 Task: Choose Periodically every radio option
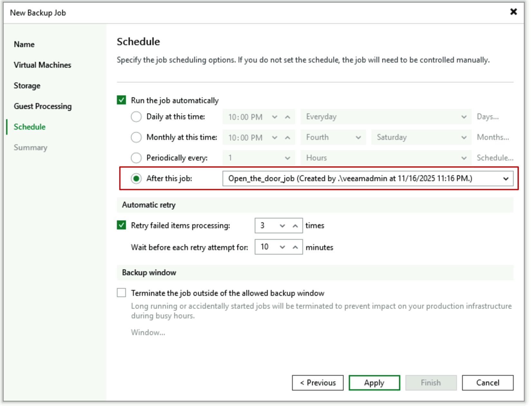point(136,158)
